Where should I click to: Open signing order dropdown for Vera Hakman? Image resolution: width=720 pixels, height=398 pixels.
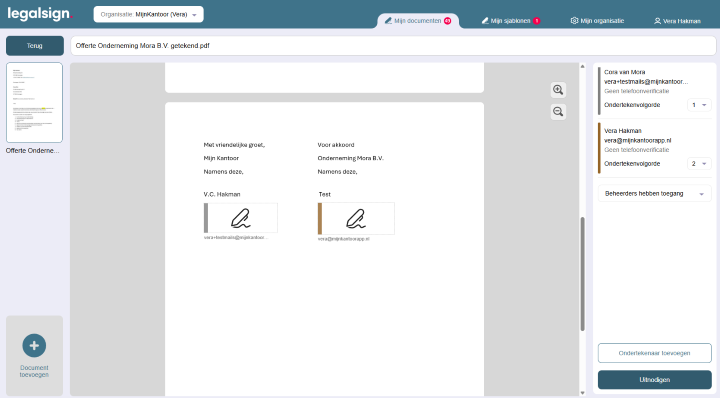699,164
